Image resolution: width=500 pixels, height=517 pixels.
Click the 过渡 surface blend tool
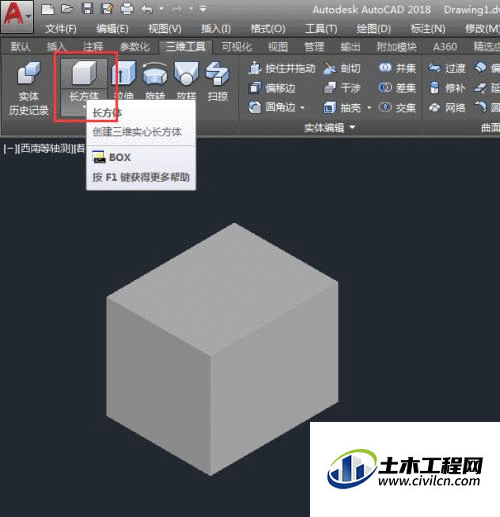pyautogui.click(x=447, y=69)
